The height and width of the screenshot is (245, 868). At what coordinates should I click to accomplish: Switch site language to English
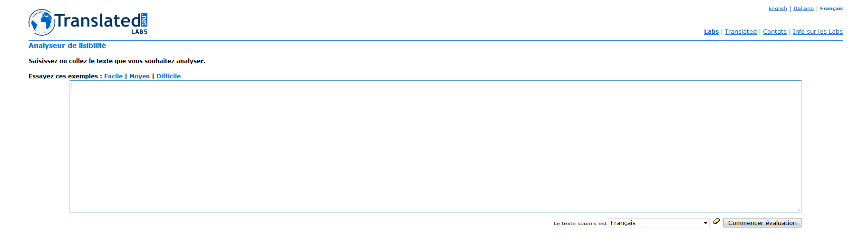pos(778,9)
